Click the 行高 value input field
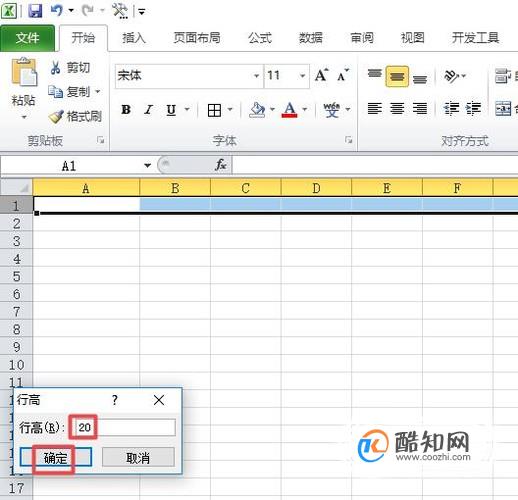 tap(123, 427)
